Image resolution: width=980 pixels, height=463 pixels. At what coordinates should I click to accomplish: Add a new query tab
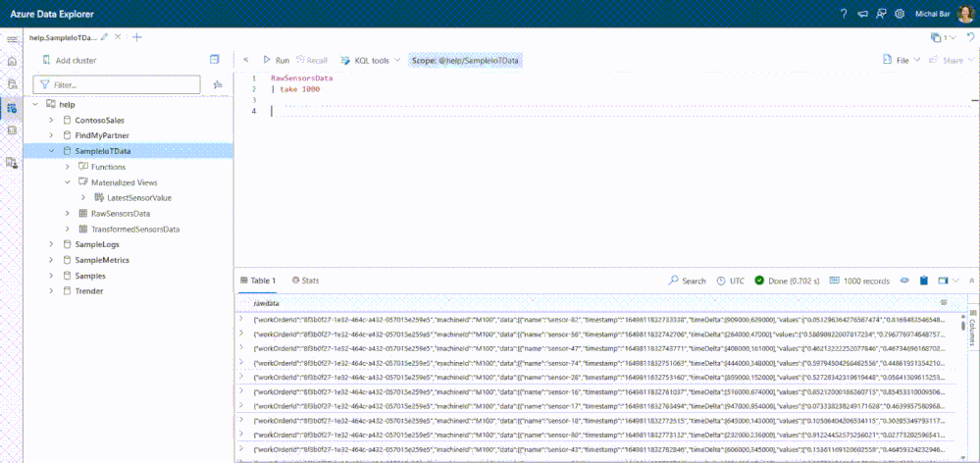[x=137, y=37]
